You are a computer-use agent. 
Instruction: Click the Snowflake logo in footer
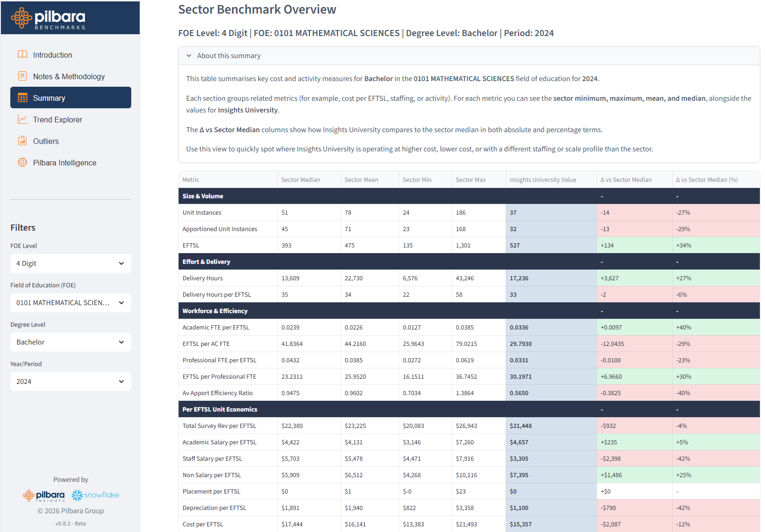[96, 495]
